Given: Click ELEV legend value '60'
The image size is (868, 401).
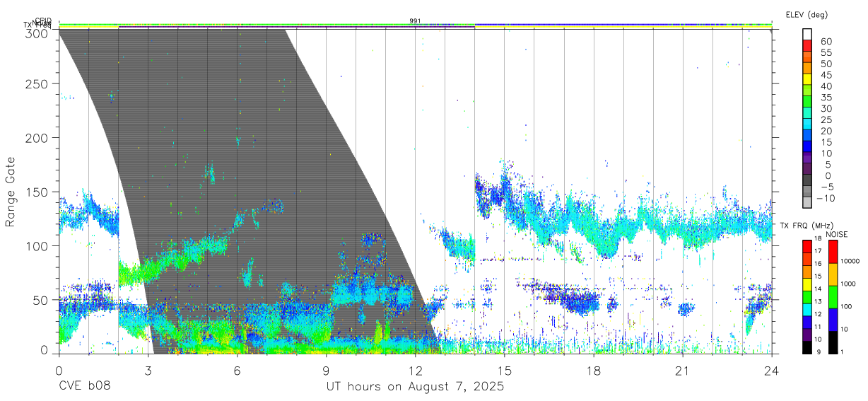Looking at the screenshot, I should pos(826,42).
